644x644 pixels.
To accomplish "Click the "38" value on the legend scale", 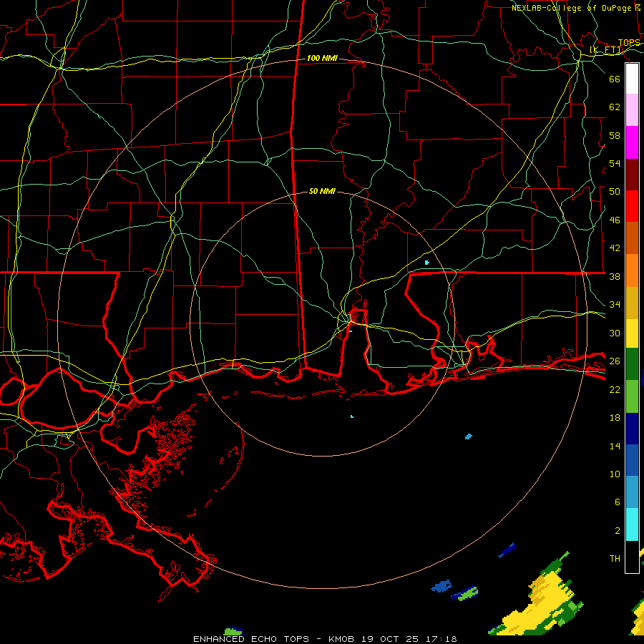I will [x=615, y=276].
